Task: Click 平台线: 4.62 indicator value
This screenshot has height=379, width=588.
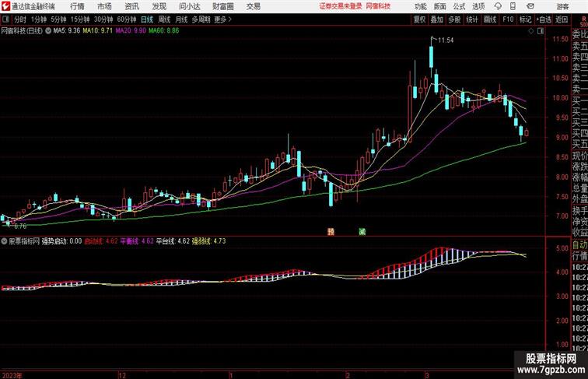Action: coord(173,241)
